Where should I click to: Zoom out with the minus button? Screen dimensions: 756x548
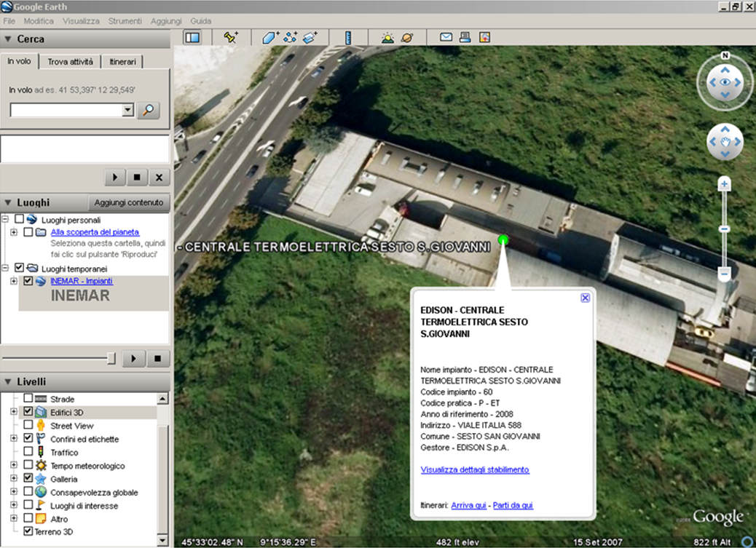(724, 274)
